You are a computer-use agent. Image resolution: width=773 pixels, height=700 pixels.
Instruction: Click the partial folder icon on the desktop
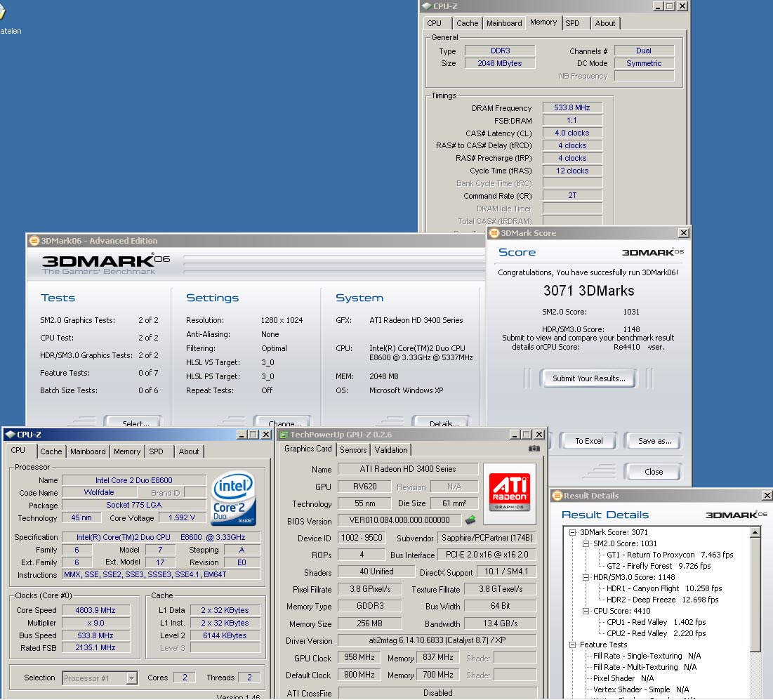pyautogui.click(x=2, y=11)
